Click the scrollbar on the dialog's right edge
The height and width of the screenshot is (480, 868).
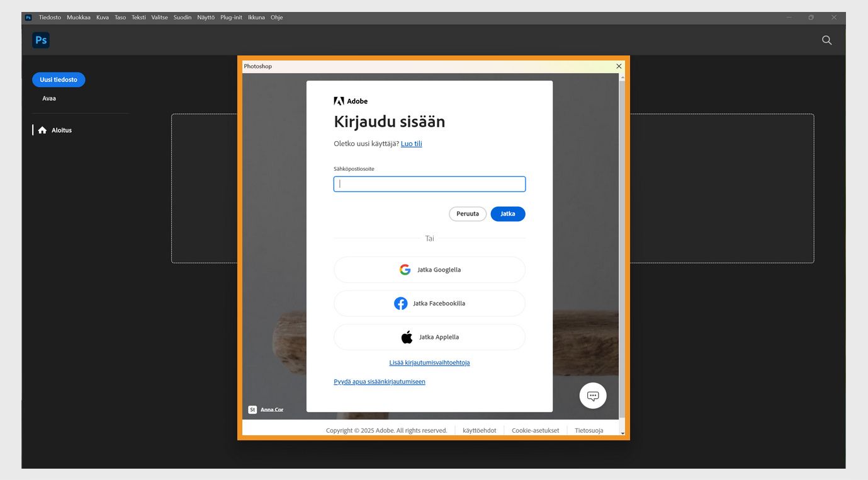[623, 252]
